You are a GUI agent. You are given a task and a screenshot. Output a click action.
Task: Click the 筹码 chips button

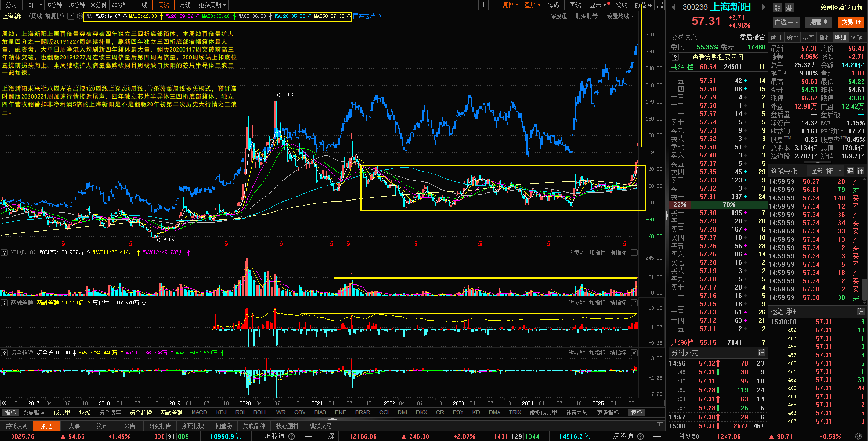point(553,5)
